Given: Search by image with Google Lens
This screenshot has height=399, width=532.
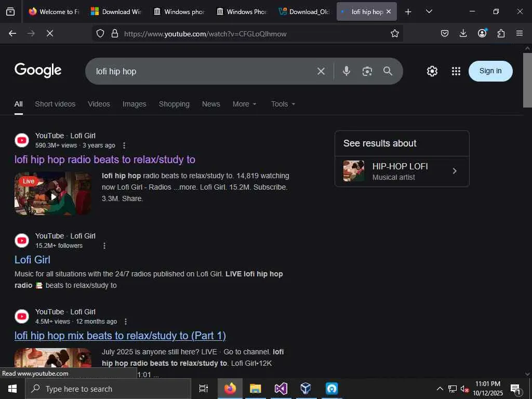Looking at the screenshot, I should point(367,71).
